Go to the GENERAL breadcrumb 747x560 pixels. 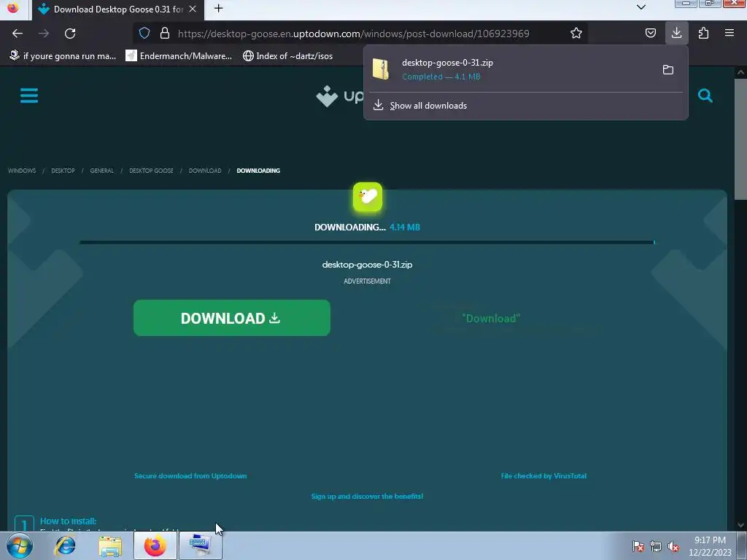(102, 171)
